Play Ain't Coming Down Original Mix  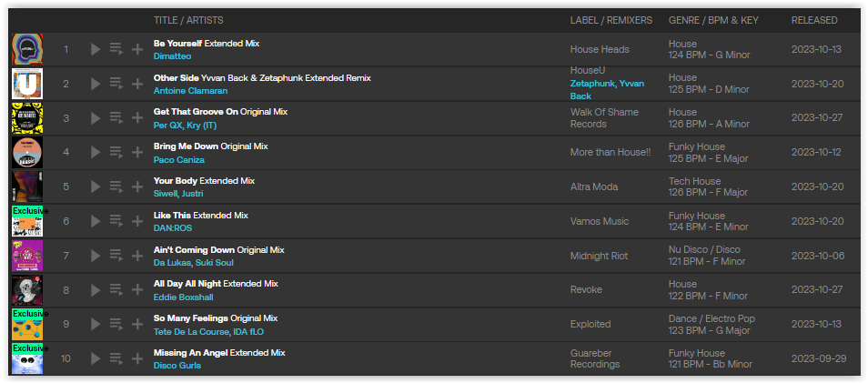click(x=96, y=256)
